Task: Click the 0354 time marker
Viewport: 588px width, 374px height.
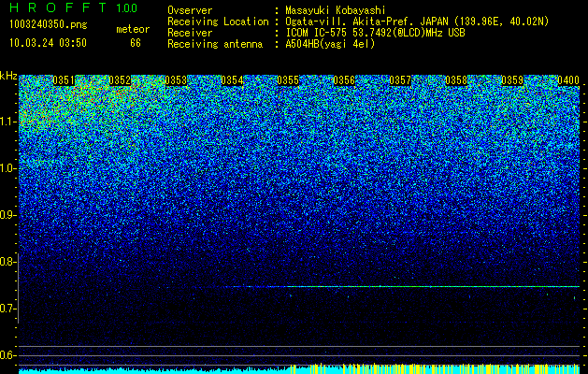Action: point(232,80)
